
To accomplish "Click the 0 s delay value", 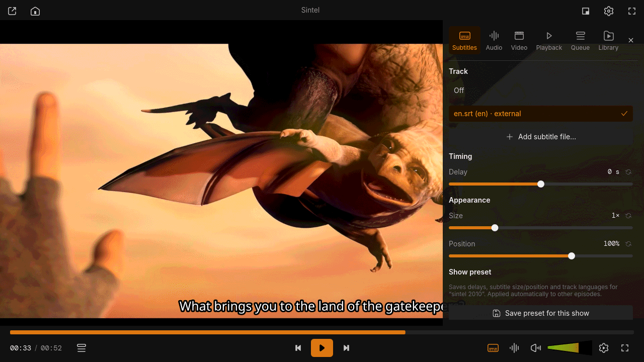I will point(613,172).
